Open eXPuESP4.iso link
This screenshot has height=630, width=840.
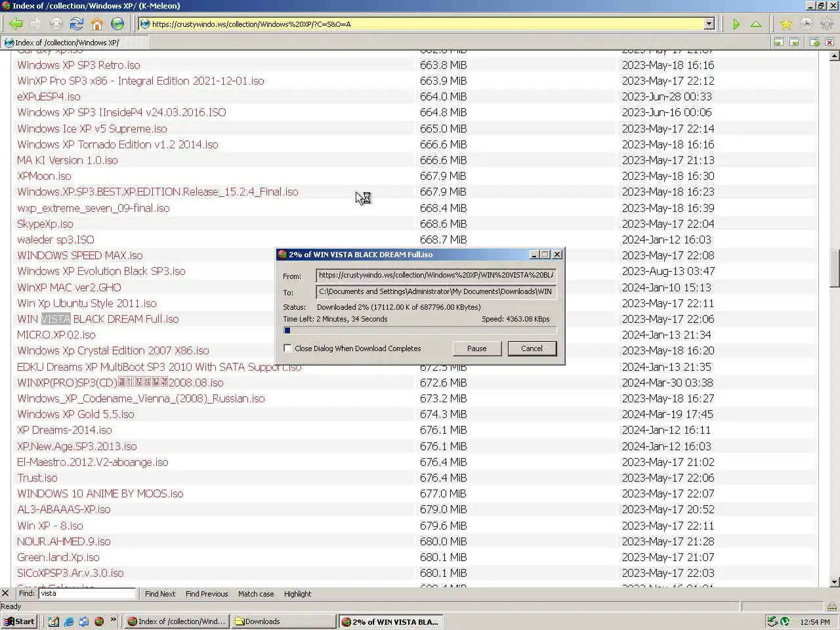(49, 96)
